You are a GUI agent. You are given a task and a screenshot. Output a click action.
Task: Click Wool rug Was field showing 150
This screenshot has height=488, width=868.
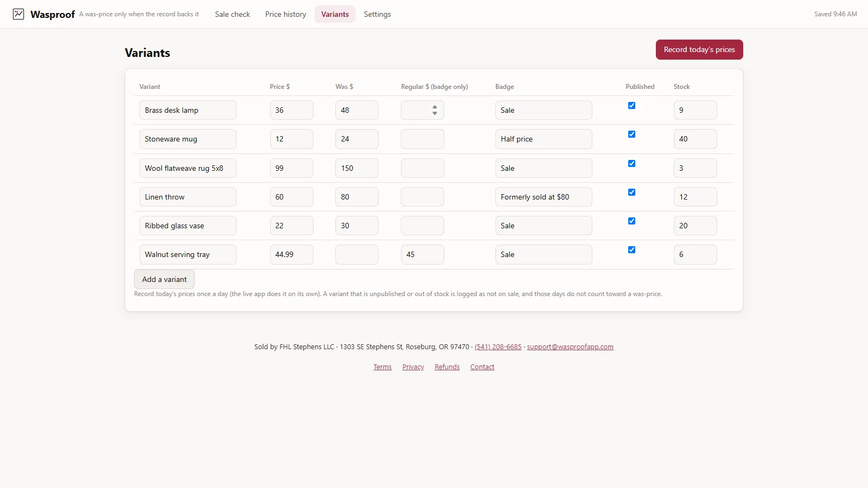point(357,168)
